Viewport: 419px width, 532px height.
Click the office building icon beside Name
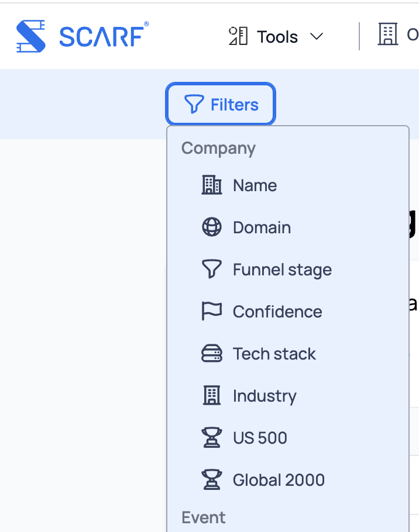211,185
